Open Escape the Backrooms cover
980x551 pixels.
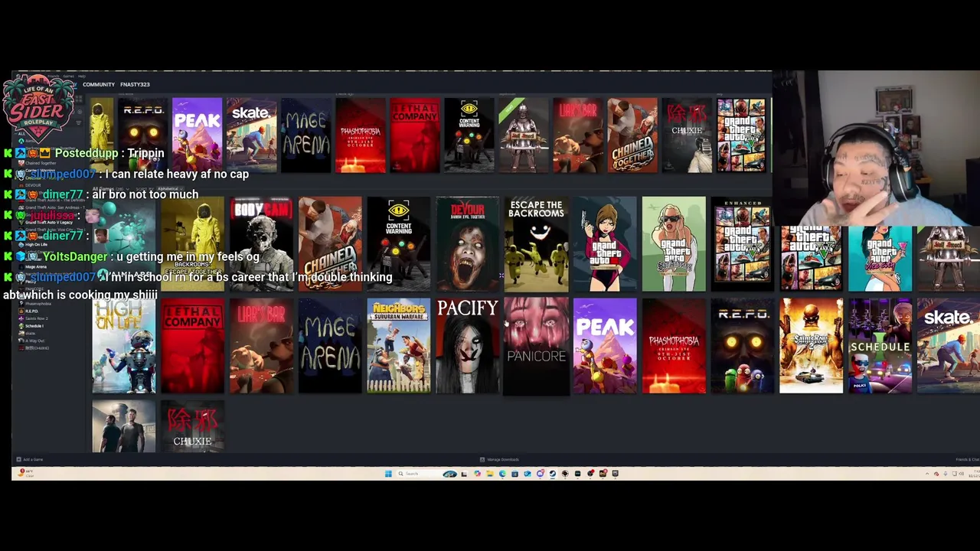click(x=536, y=244)
